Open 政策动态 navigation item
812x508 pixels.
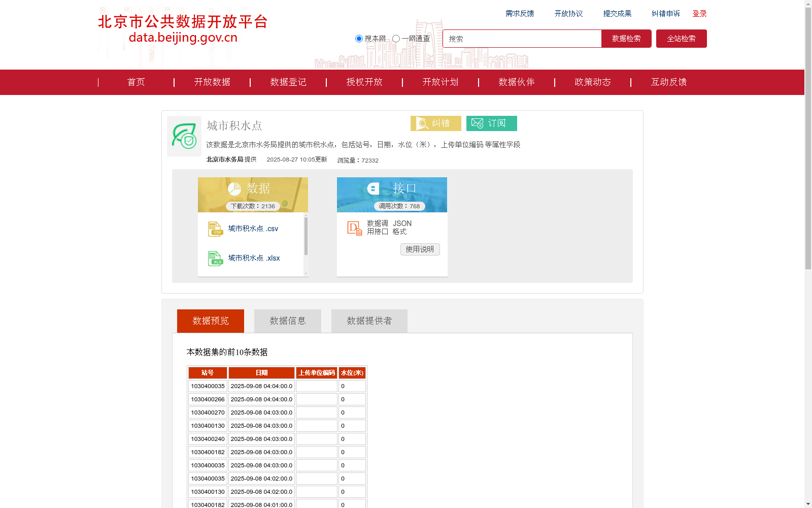click(593, 82)
